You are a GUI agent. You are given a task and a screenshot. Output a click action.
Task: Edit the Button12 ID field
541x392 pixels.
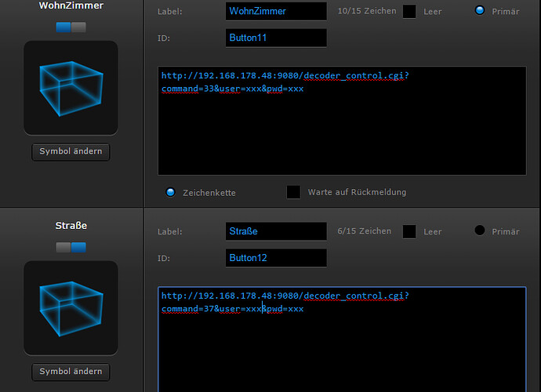(276, 258)
